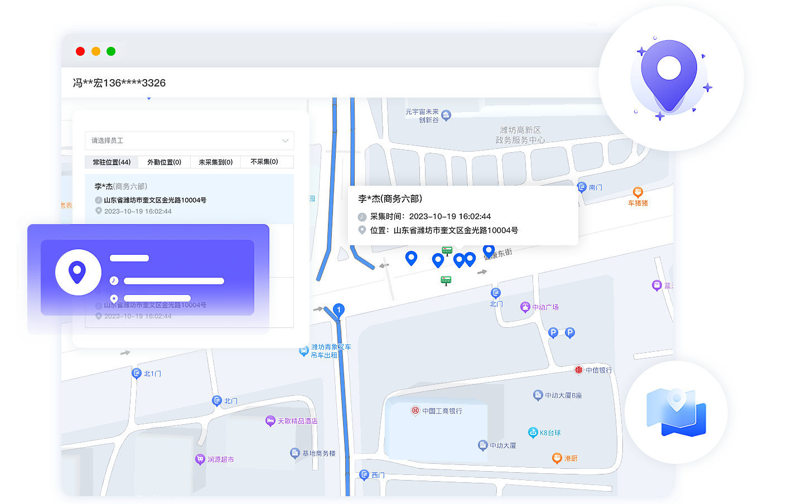Click the 西门 gate marker
The width and height of the screenshot is (812, 504).
364,474
